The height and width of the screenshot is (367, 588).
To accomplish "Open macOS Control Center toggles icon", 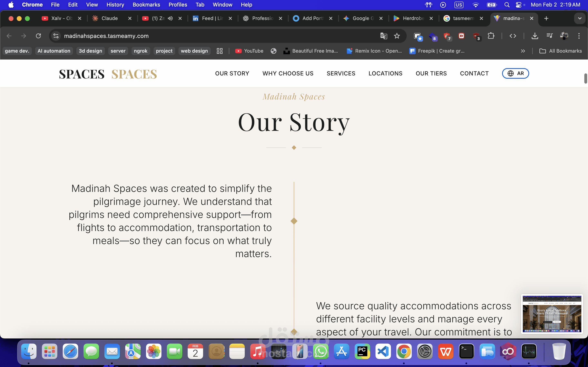I will [x=518, y=5].
